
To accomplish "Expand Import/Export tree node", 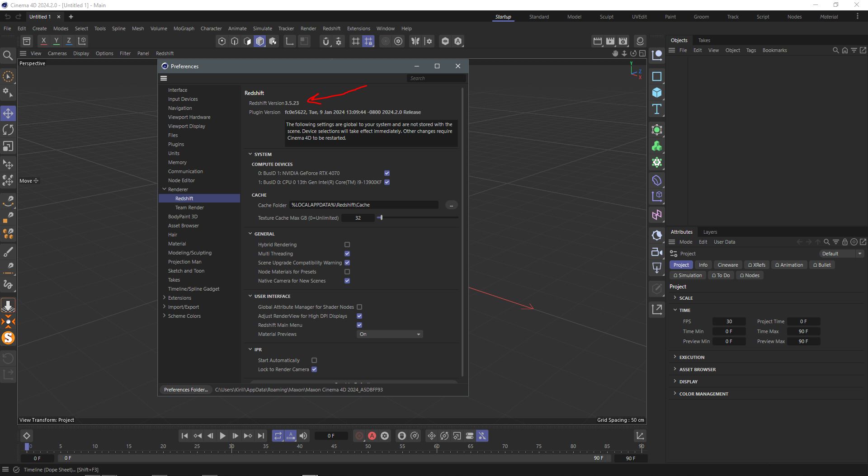I will 164,306.
